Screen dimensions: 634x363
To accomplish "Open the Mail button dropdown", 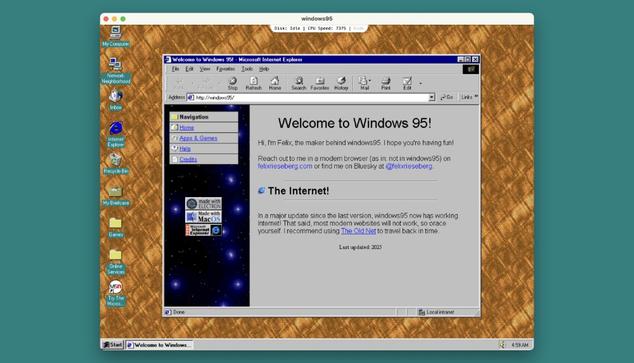I will (x=370, y=81).
